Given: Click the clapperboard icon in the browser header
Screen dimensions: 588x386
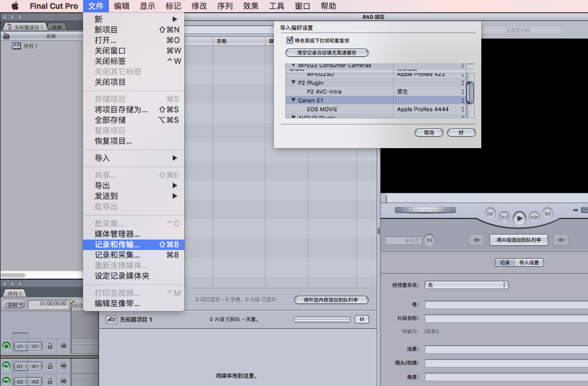Looking at the screenshot, I should click(x=6, y=36).
